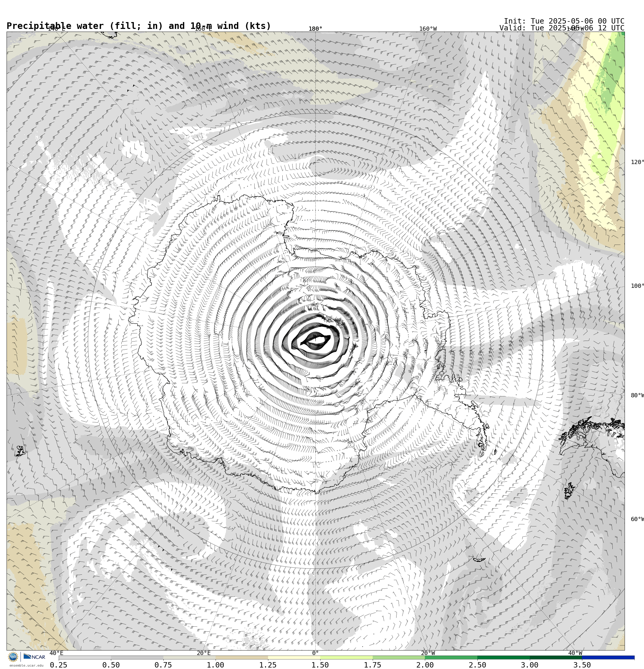Click the NSF logo
644x669 pixels.
click(x=13, y=657)
